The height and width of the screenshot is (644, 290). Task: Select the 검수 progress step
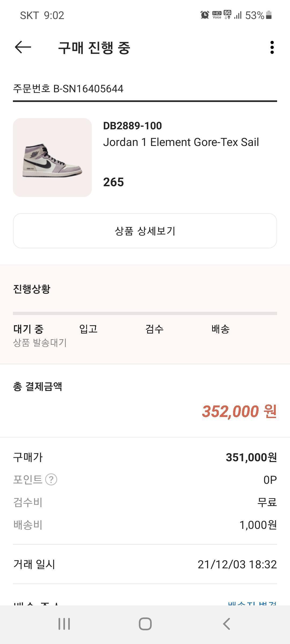[x=154, y=329]
